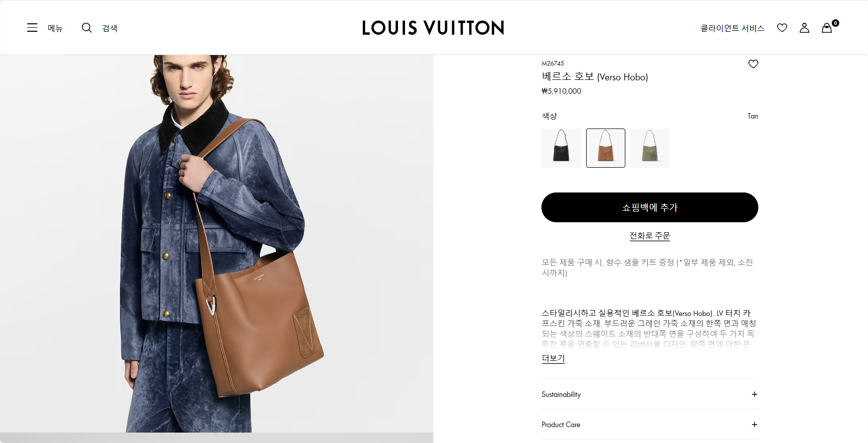Click the 검색 search label
868x443 pixels.
tap(110, 28)
